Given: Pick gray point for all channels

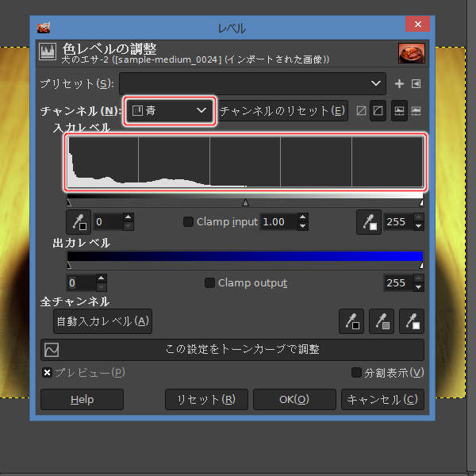Looking at the screenshot, I should [x=382, y=321].
